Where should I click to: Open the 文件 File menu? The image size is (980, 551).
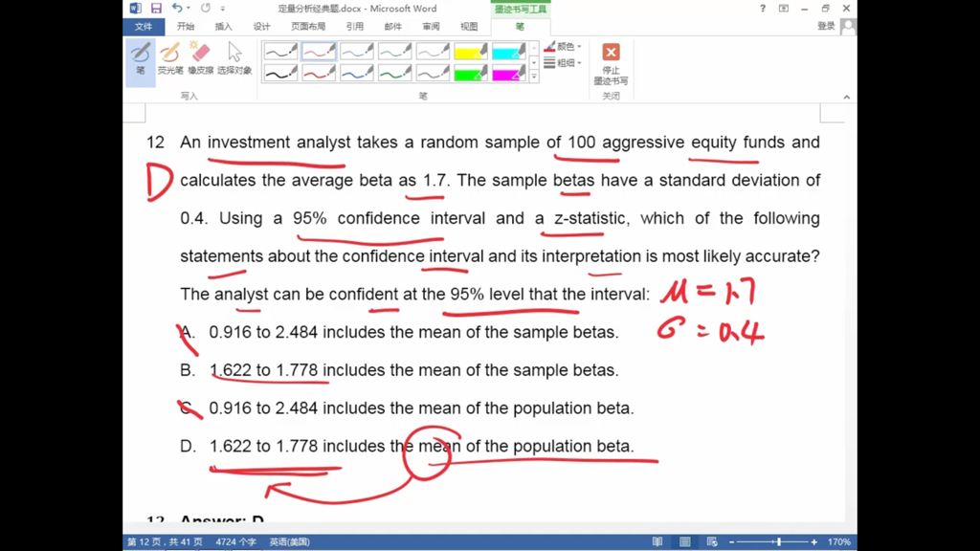tap(143, 27)
